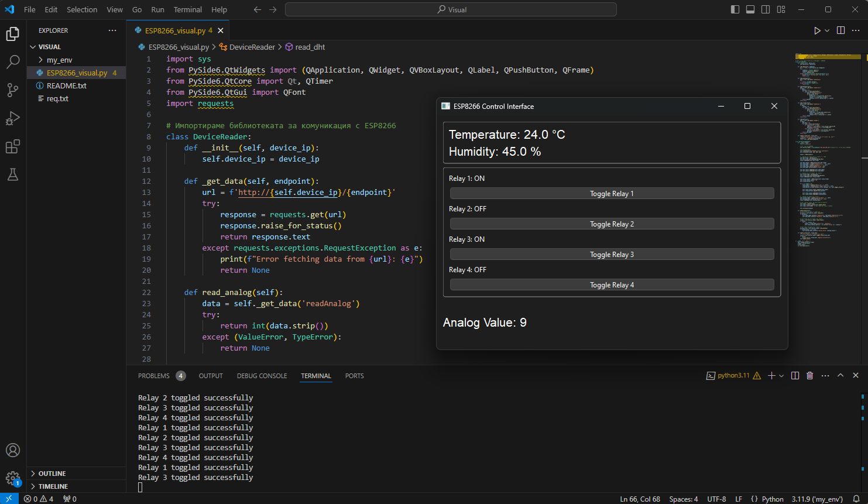Toggle the Secondary Side Bar layout
Screen dimensions: 868x504
(766, 9)
